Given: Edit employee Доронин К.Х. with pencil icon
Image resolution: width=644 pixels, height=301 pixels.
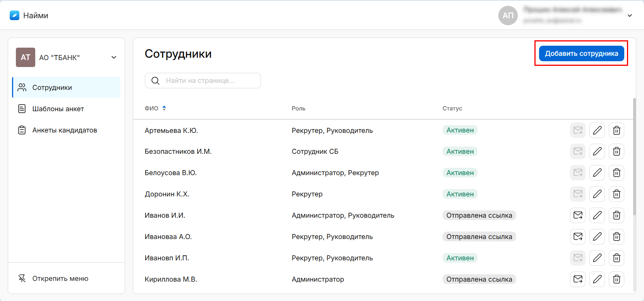Looking at the screenshot, I should click(597, 194).
